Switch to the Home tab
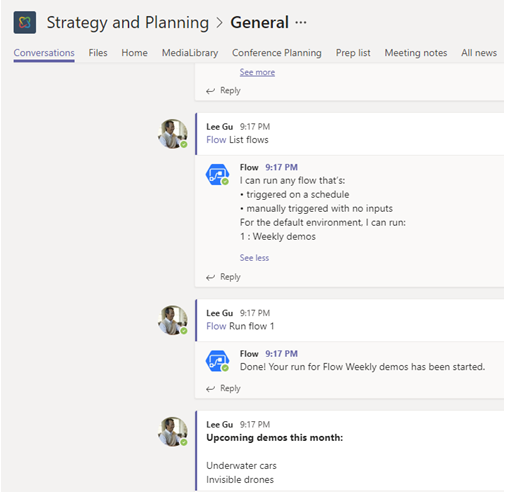 pyautogui.click(x=134, y=53)
